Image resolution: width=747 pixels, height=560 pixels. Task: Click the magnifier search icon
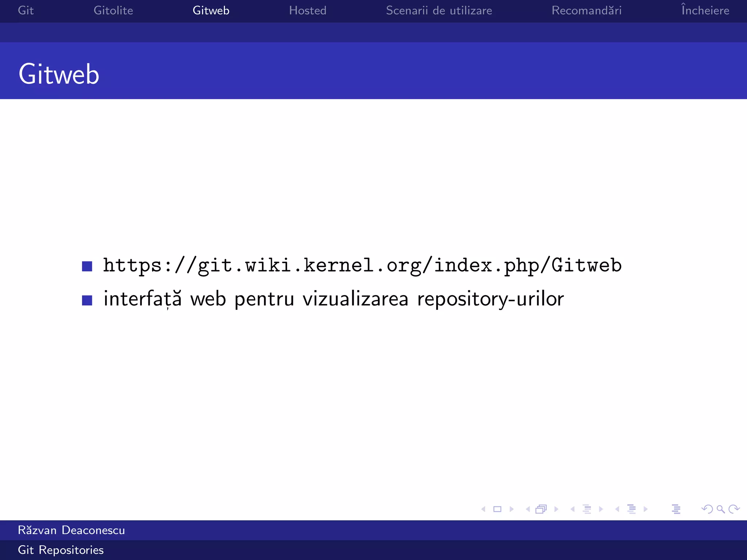pyautogui.click(x=721, y=509)
